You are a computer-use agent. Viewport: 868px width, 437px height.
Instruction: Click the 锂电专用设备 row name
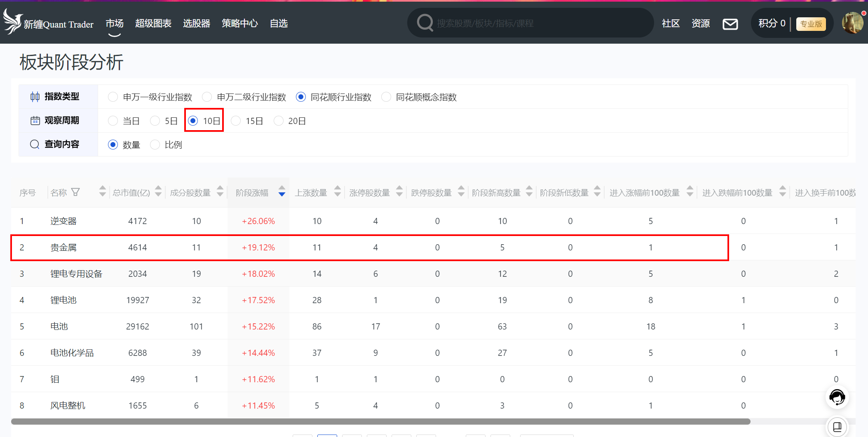76,274
